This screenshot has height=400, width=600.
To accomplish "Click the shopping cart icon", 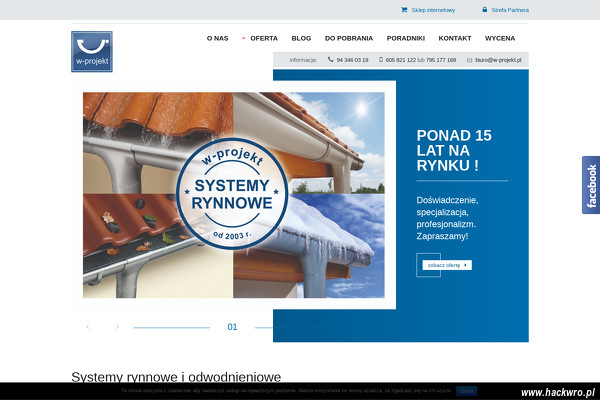I will point(404,10).
